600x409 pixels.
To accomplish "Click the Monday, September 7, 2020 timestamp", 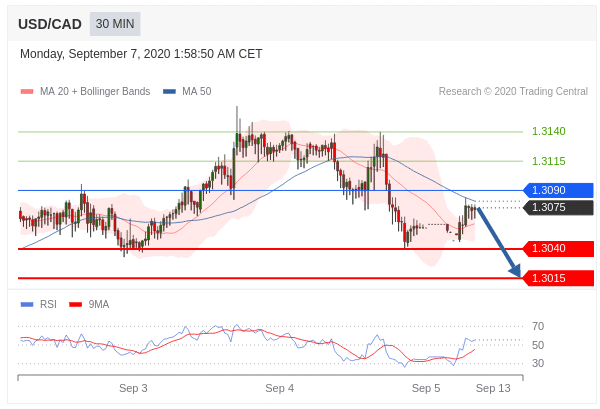I will tap(141, 54).
